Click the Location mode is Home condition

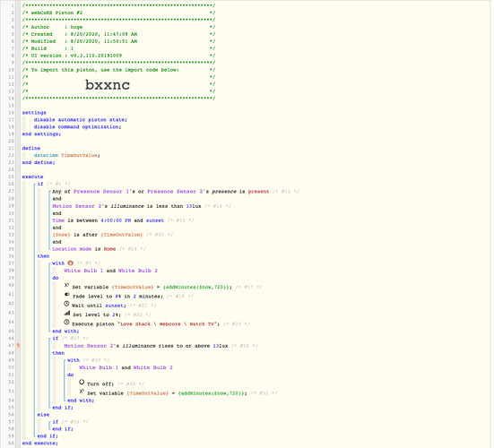click(x=84, y=249)
